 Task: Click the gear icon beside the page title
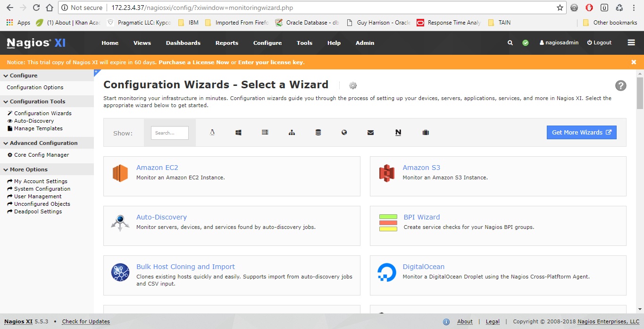353,85
